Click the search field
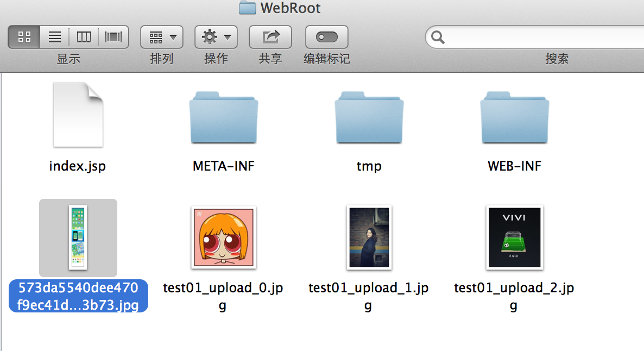Viewport: 644px width, 351px height. pyautogui.click(x=538, y=37)
